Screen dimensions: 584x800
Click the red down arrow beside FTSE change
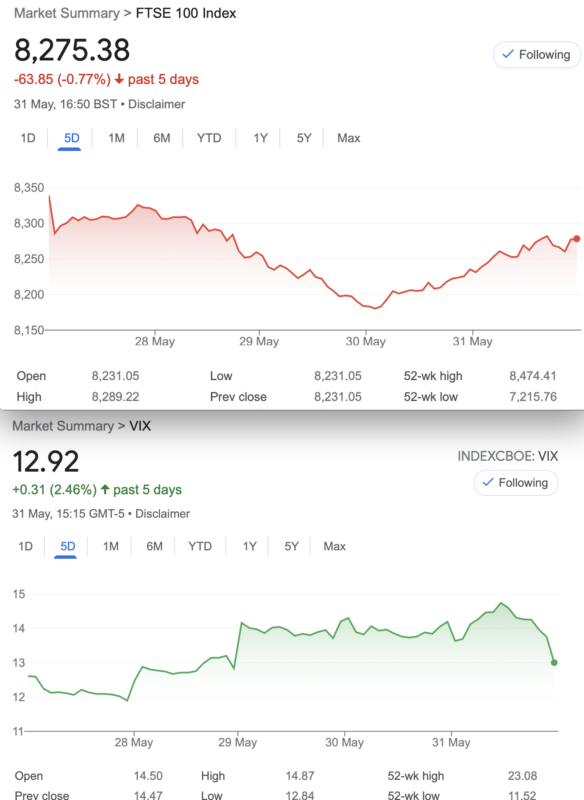119,80
